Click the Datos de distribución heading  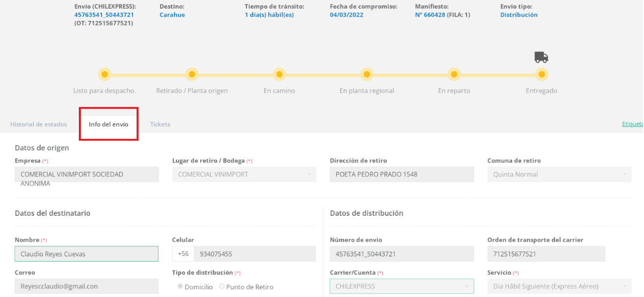pyautogui.click(x=367, y=213)
